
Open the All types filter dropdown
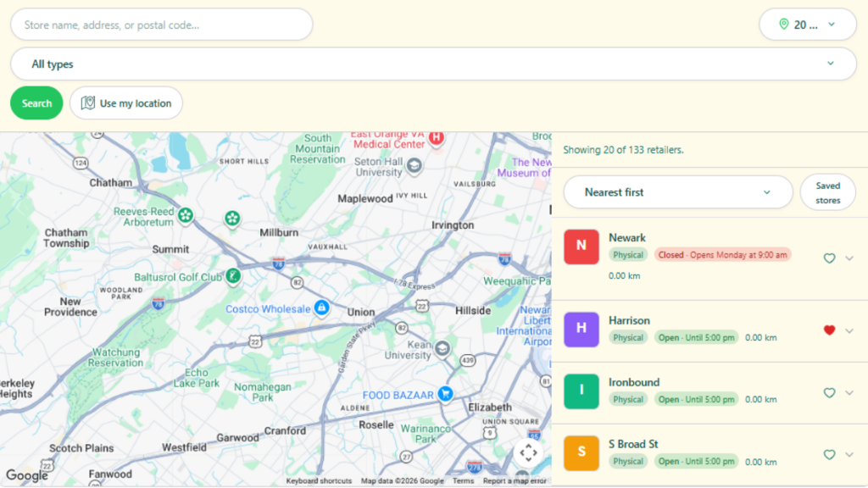[433, 64]
